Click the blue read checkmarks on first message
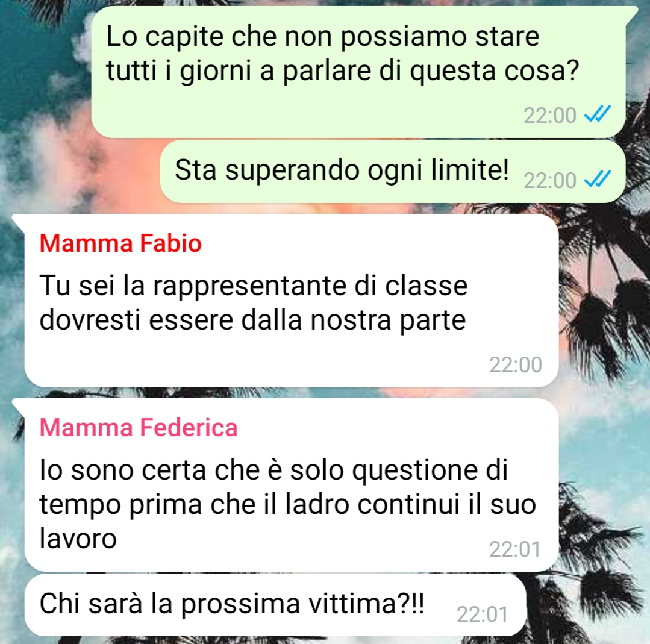The height and width of the screenshot is (644, 650). [598, 114]
